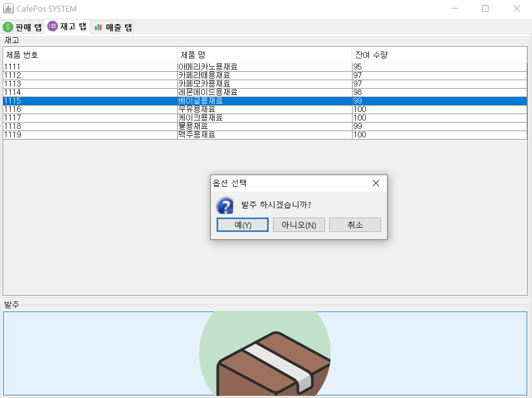
Task: Click the 아메리카노용재료 cell
Action: (264, 67)
